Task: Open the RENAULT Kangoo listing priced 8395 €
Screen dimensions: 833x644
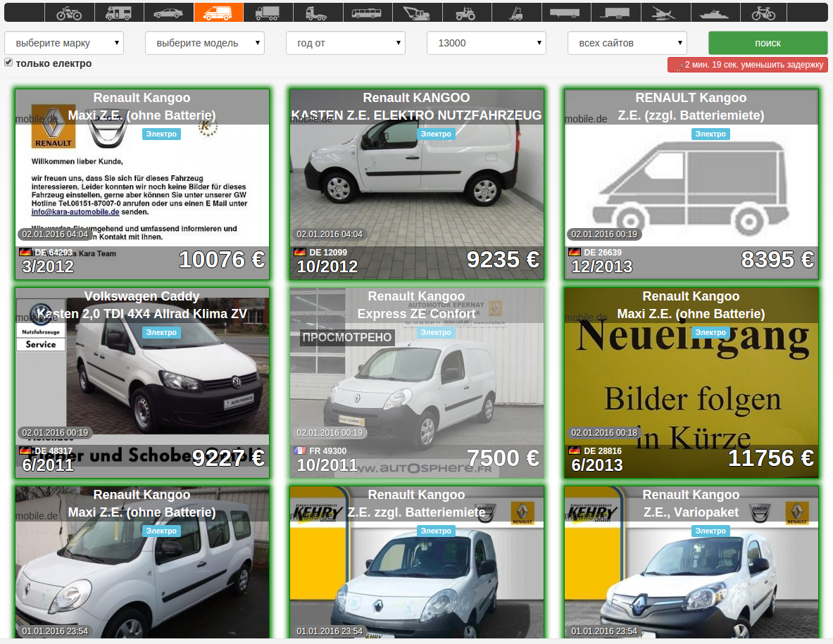Action: tap(691, 184)
